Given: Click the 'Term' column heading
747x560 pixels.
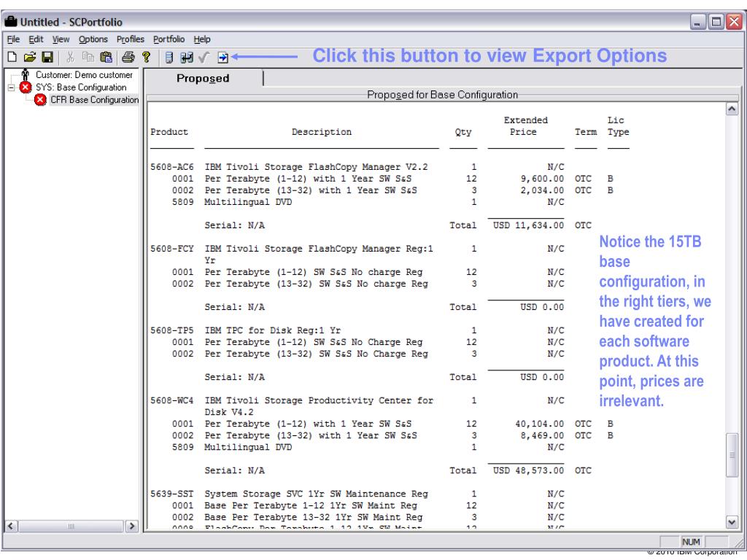Looking at the screenshot, I should 586,132.
